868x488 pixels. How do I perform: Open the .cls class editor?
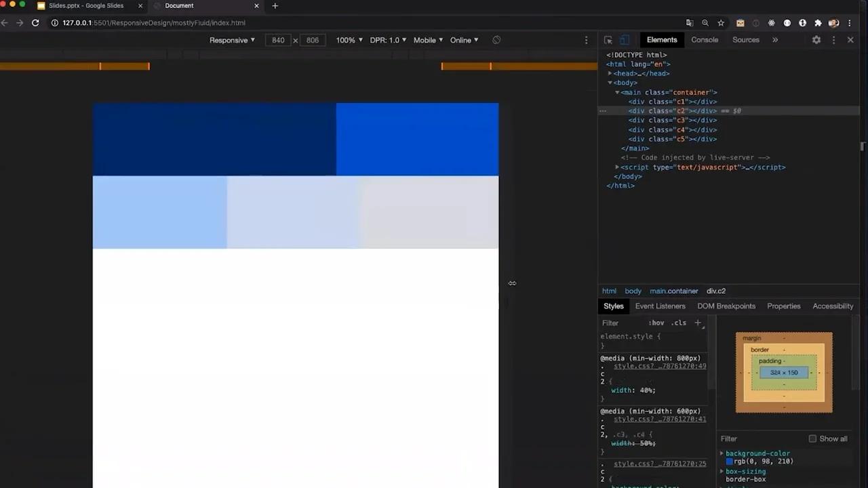[679, 323]
